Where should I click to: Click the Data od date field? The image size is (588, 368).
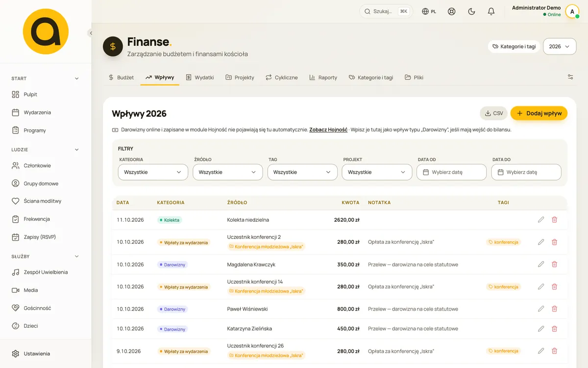point(451,172)
